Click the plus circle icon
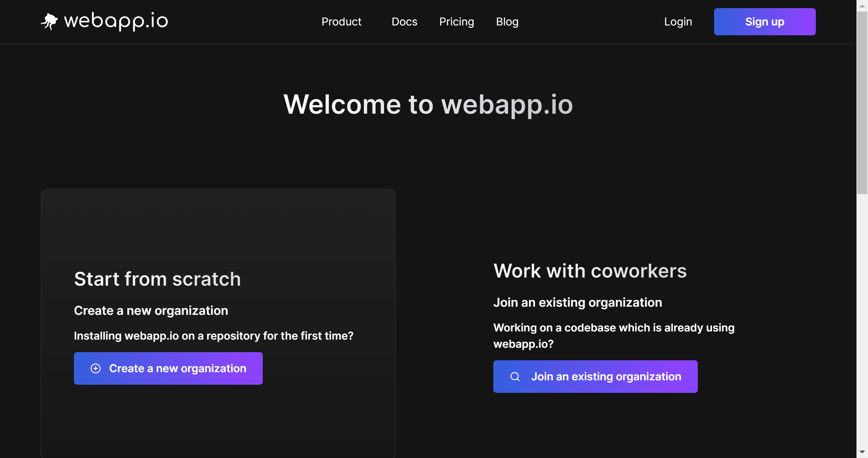 [96, 368]
